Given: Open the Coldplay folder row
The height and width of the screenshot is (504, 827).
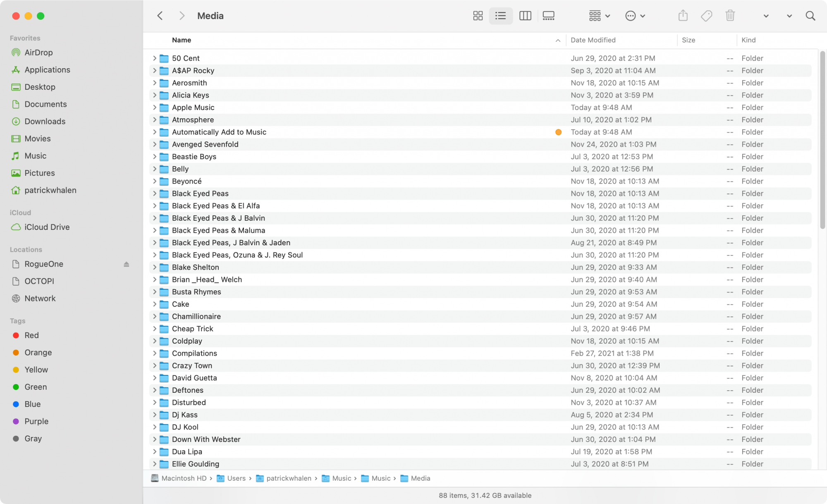Looking at the screenshot, I should pyautogui.click(x=187, y=341).
